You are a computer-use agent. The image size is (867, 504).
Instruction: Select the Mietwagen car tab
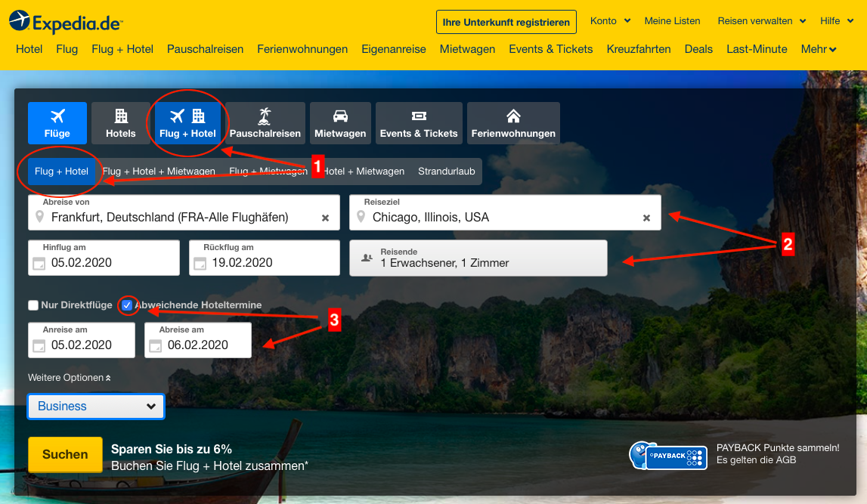(x=340, y=123)
